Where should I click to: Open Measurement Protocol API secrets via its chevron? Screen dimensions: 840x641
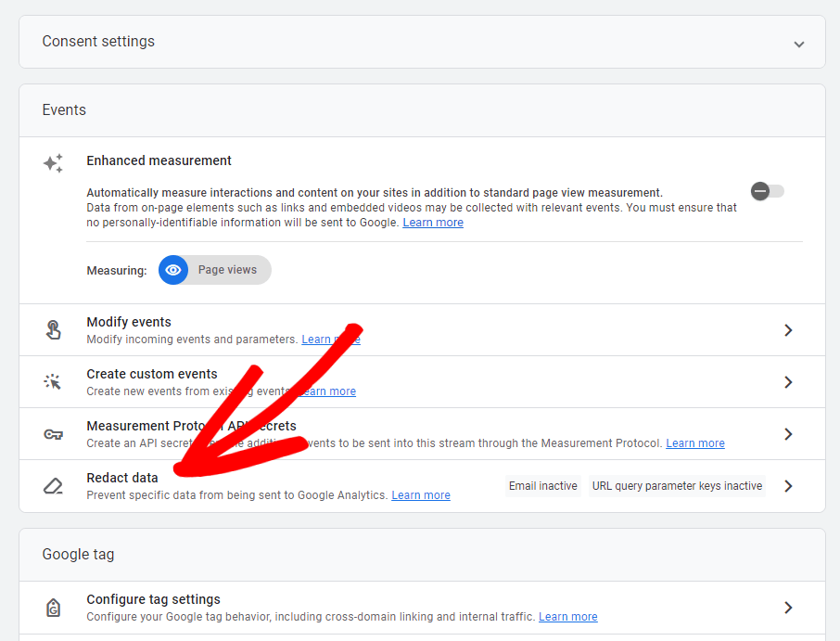click(x=787, y=433)
